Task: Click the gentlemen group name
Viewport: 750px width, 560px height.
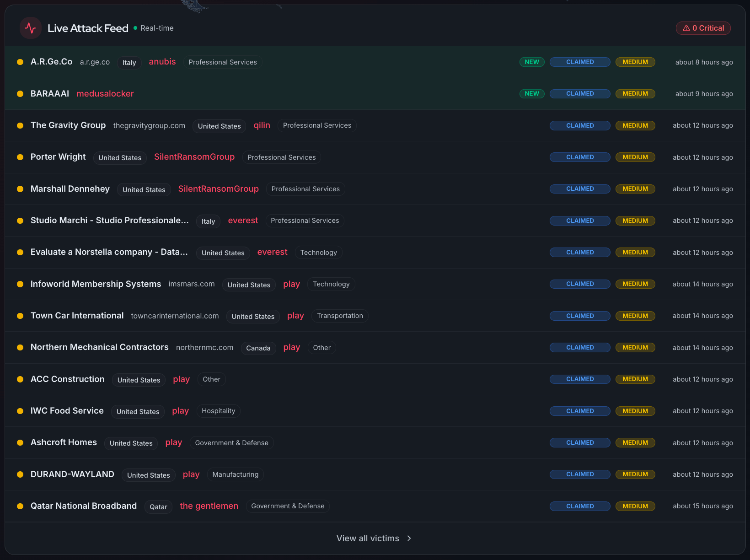Action: point(209,506)
